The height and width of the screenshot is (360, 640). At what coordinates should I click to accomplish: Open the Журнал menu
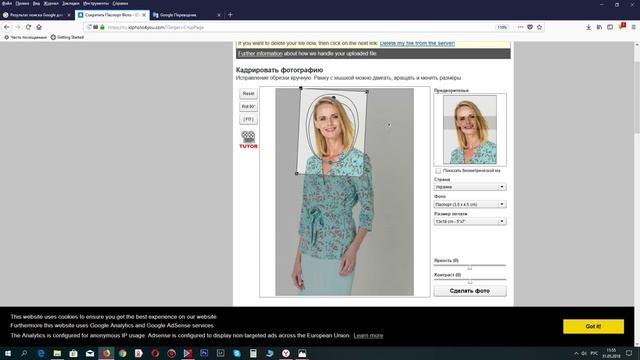point(51,3)
